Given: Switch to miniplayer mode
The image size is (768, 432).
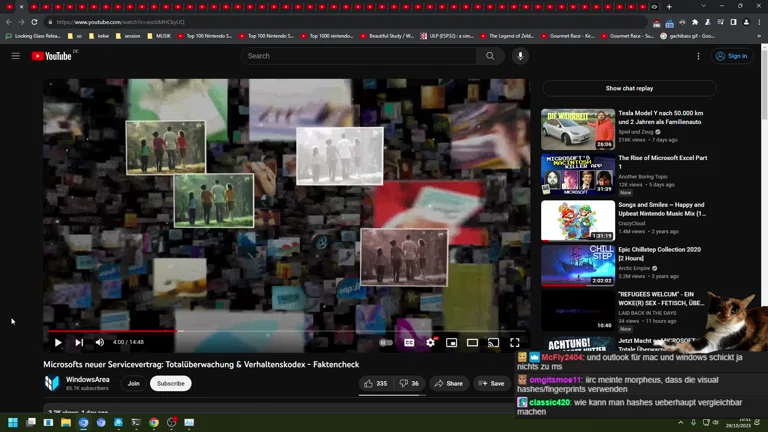Looking at the screenshot, I should coord(452,343).
